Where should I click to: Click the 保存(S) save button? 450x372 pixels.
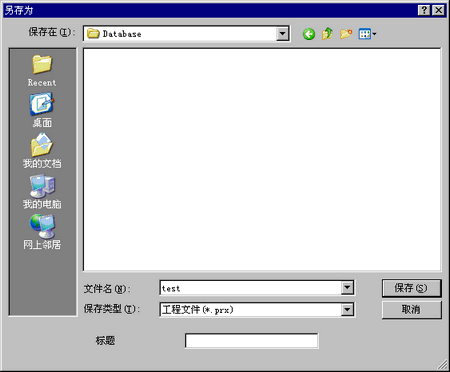[x=411, y=288]
